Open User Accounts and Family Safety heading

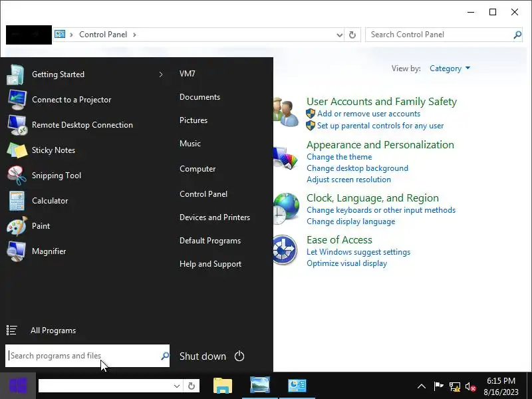coord(382,102)
